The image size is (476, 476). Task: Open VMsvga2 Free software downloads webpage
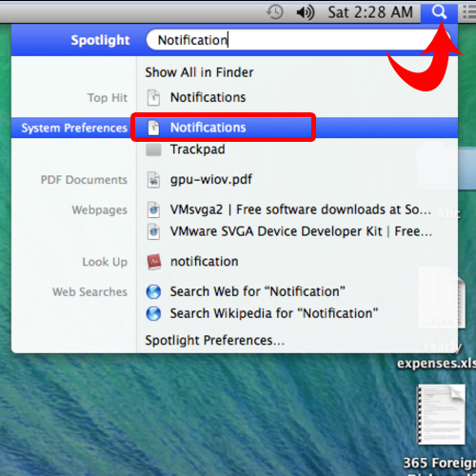point(301,209)
